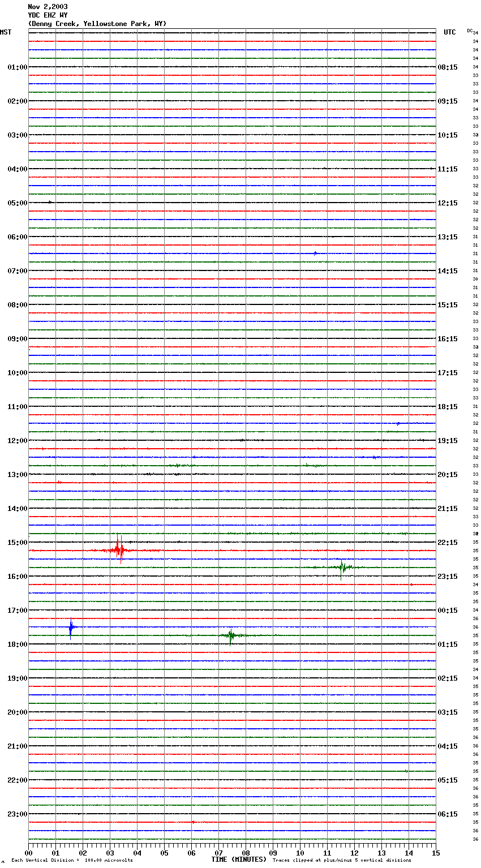Viewport: 481px width, 868px height.
Task: Select the station code "YDC EHZ WY"
Action: click(x=48, y=15)
